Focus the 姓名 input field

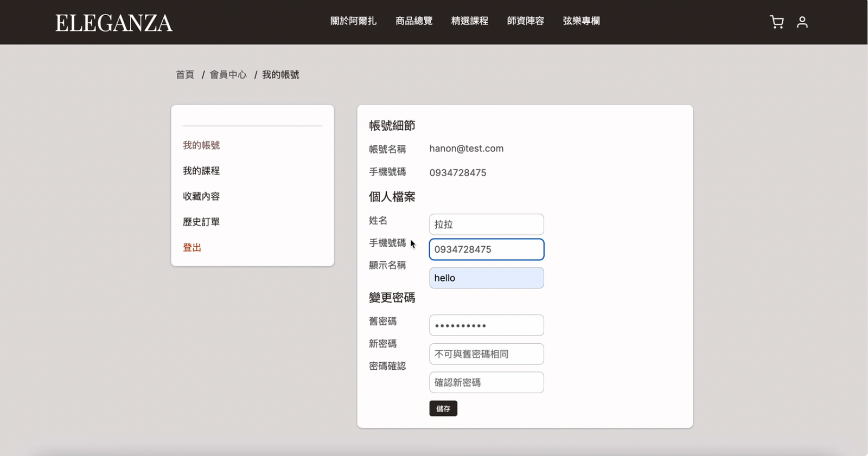pyautogui.click(x=487, y=224)
